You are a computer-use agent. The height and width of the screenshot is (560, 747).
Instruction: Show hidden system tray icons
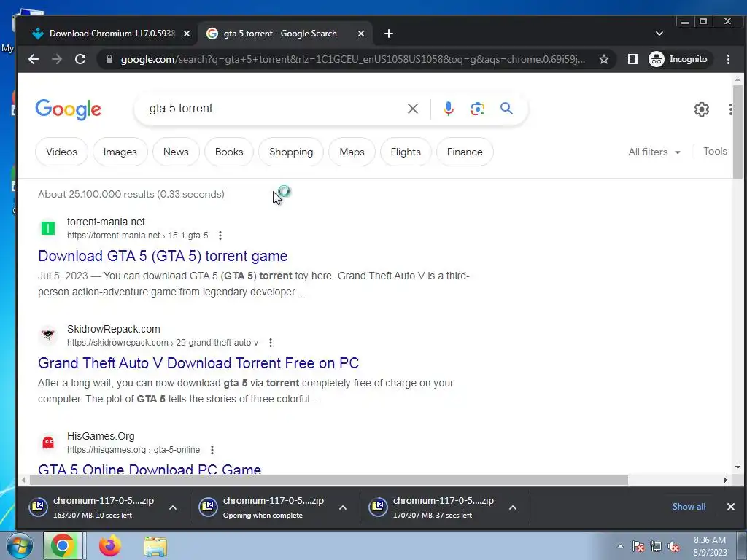620,546
